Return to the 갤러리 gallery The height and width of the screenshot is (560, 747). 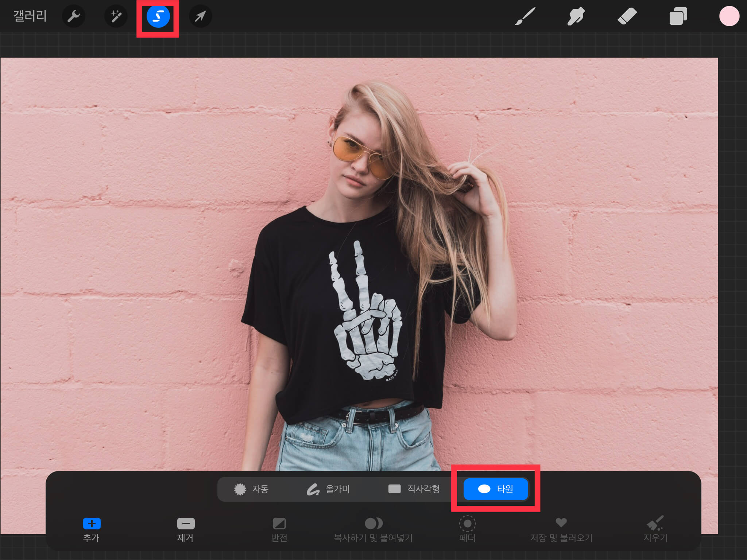[30, 16]
